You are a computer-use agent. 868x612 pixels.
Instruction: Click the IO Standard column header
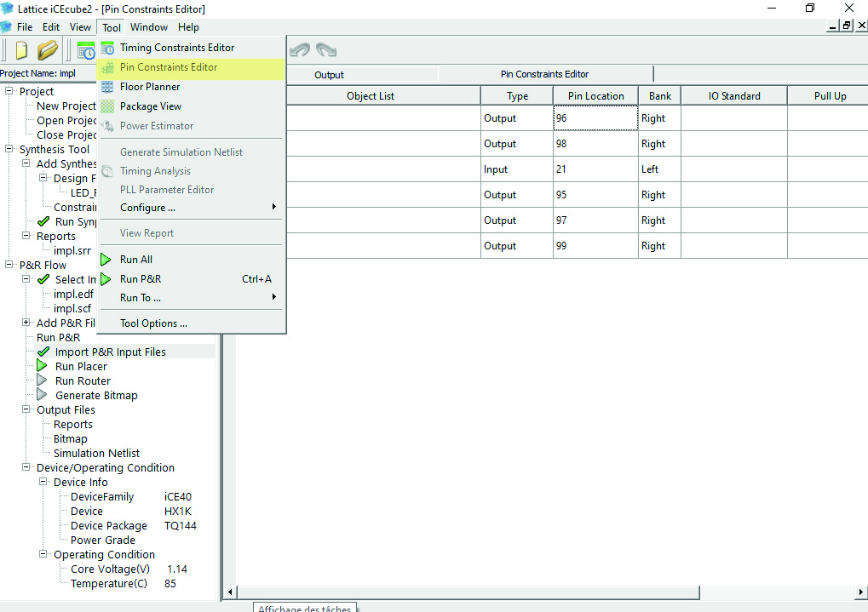pyautogui.click(x=734, y=95)
